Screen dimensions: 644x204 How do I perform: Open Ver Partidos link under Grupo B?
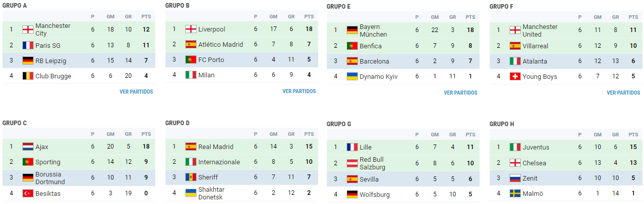299,92
